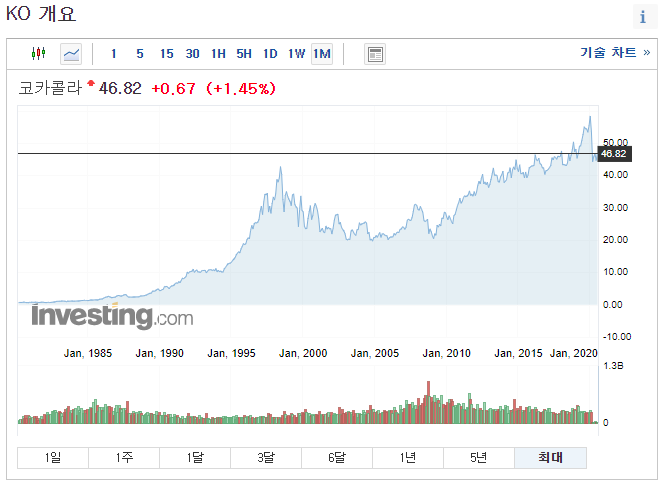Image resolution: width=662 pixels, height=484 pixels.
Task: Select the area line chart icon
Action: (x=71, y=54)
